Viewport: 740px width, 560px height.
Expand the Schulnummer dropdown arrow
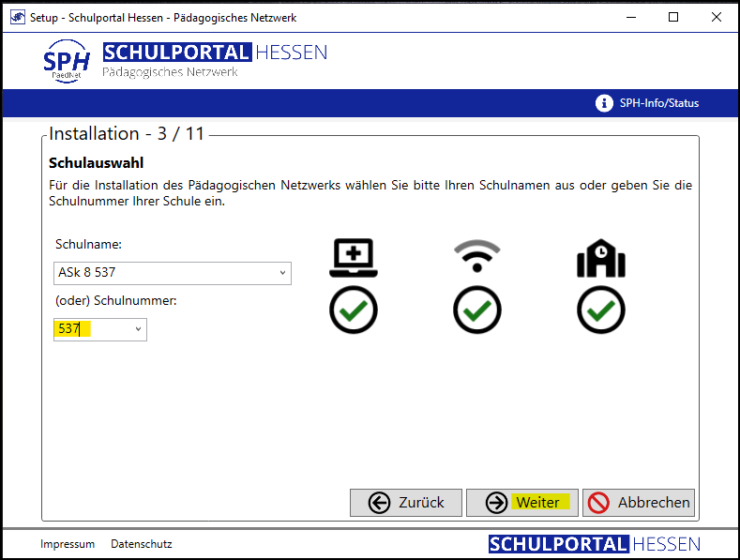pos(138,329)
